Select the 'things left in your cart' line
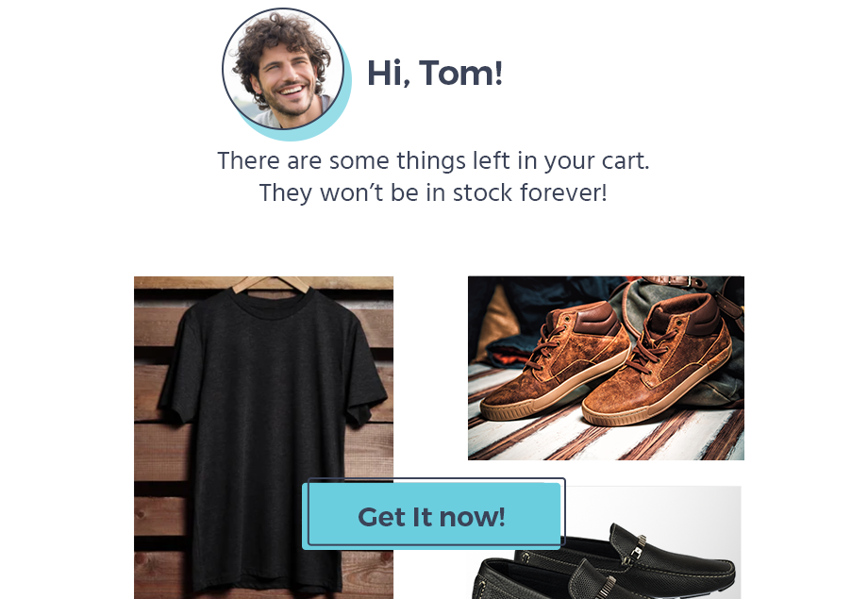Viewport: 868px width, 599px height. tap(433, 160)
